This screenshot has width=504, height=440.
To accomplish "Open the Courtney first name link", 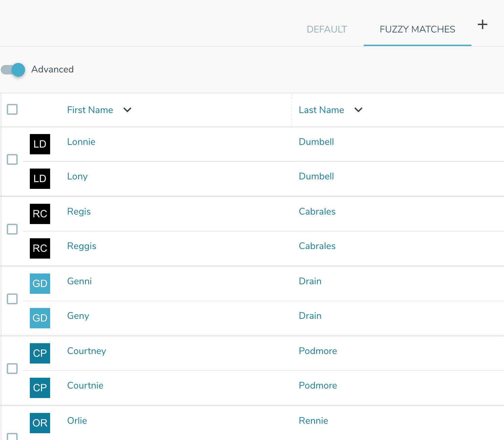I will [87, 351].
